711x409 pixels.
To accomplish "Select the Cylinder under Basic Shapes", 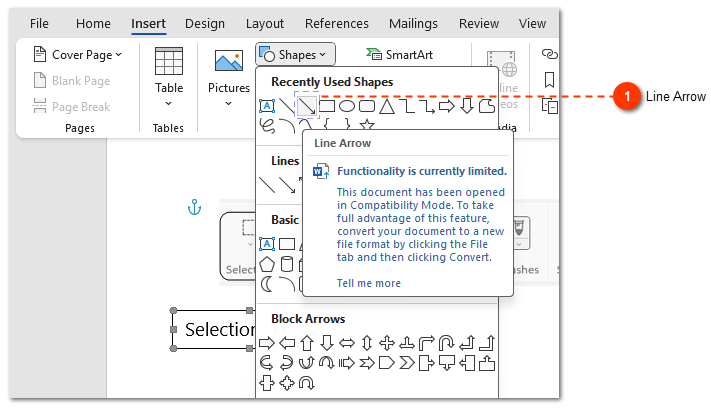I will (287, 264).
